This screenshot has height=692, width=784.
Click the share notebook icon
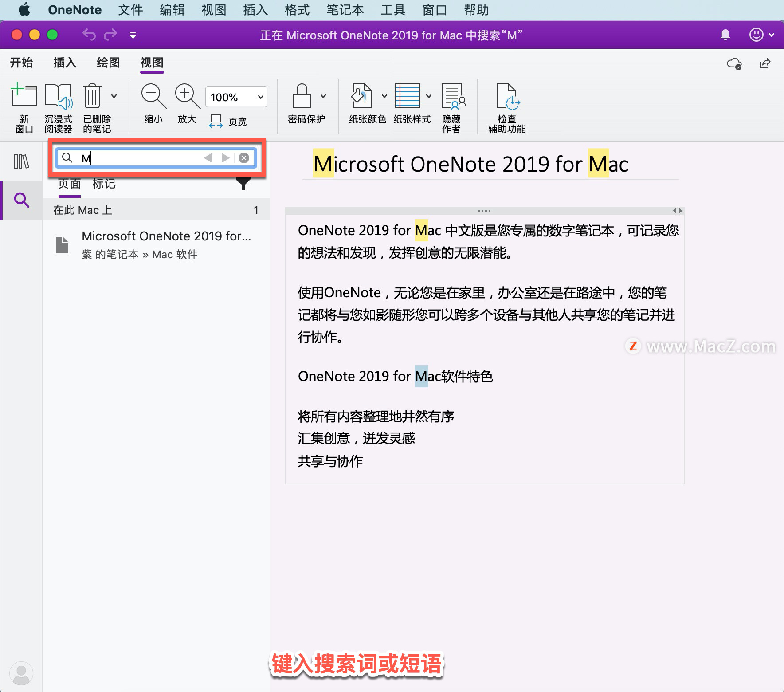coord(765,64)
